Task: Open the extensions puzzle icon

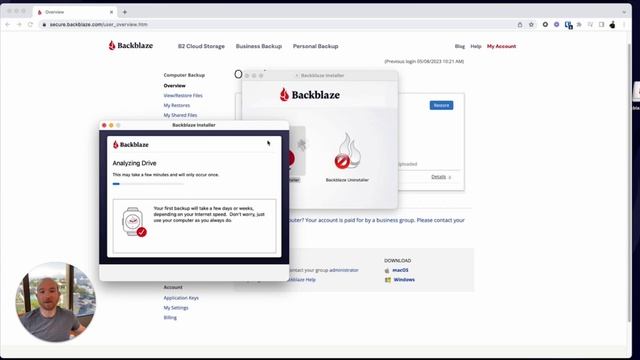Action: 579,24
